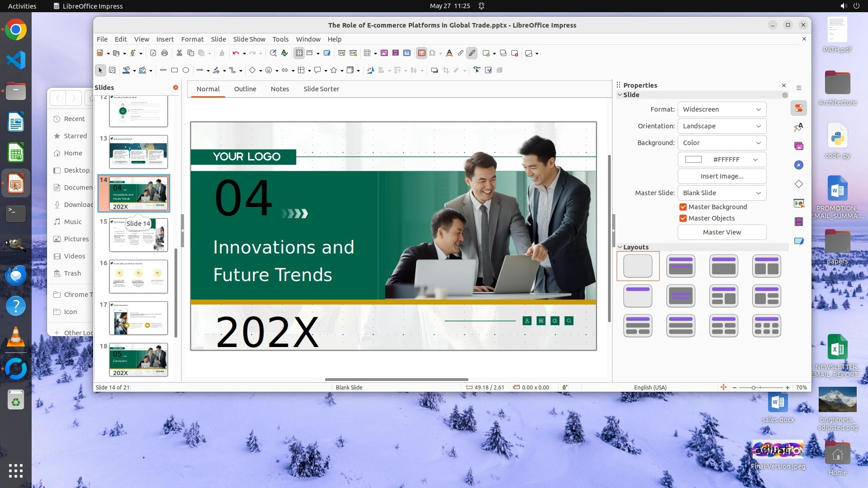The height and width of the screenshot is (488, 868).
Task: Click the Undo arrow icon
Action: 236,53
